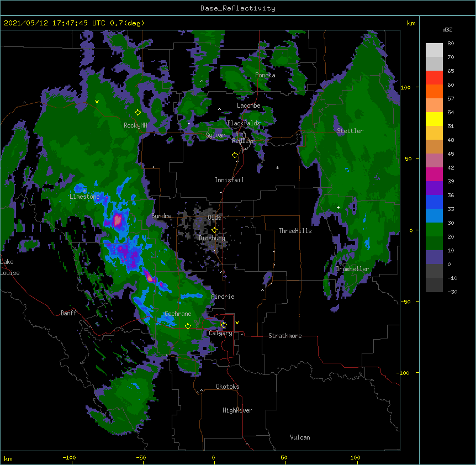Click the Strathmore label

click(285, 336)
